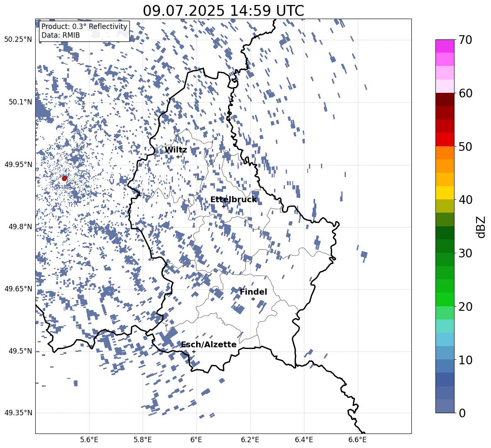Click the colorbar tick value 50
Image resolution: width=491 pixels, height=448 pixels.
coord(466,146)
